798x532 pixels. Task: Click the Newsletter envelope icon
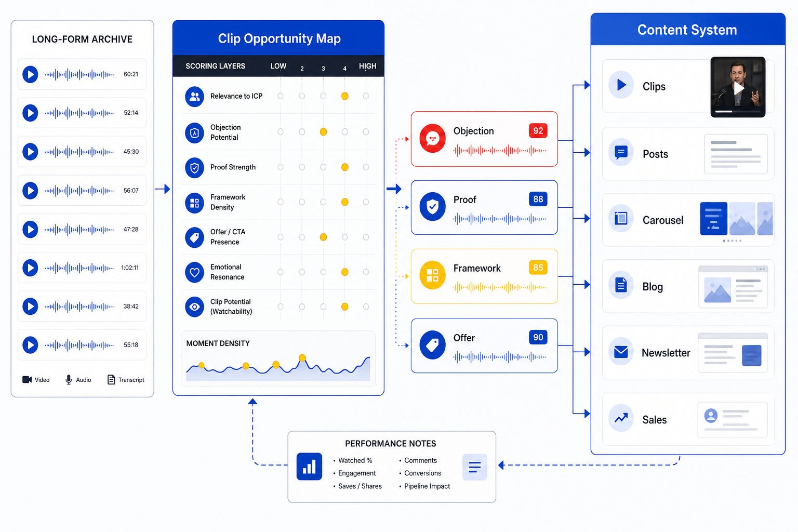621,352
